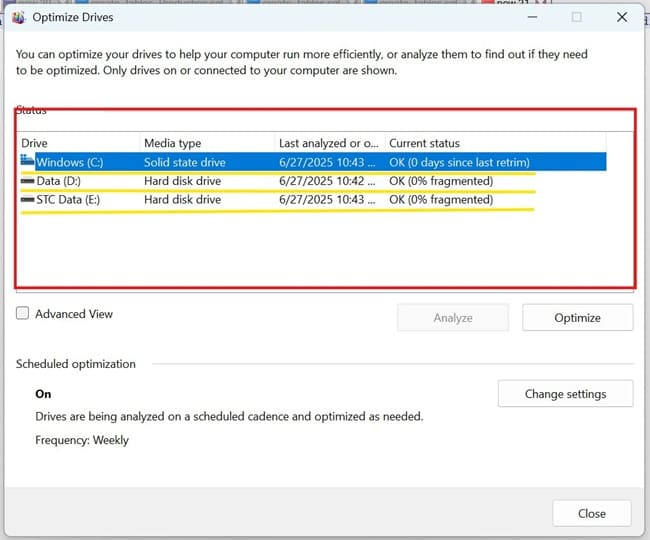Image resolution: width=650 pixels, height=540 pixels.
Task: Click the 6/27/2025 10:43 date for Windows (C:)
Action: 327,162
